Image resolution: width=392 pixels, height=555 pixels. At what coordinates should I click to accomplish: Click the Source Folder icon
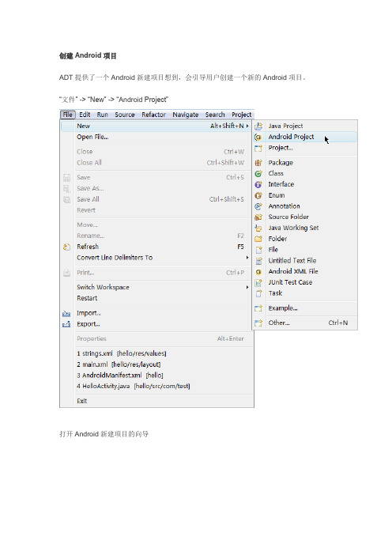258,217
